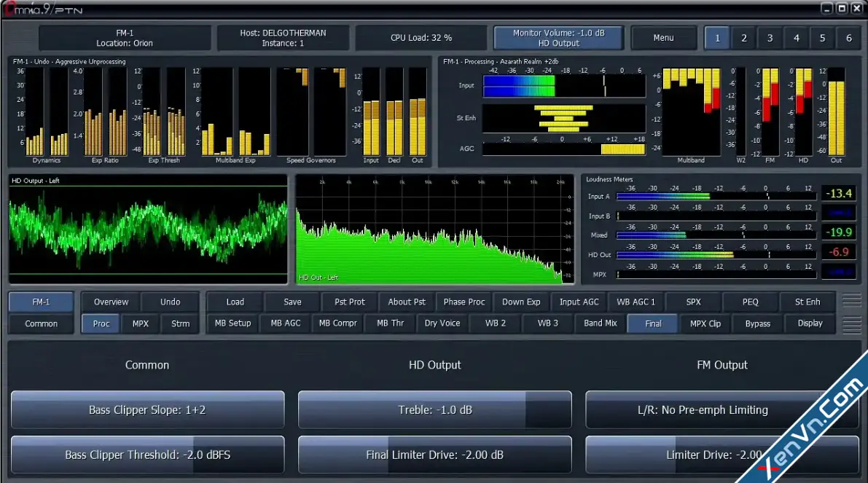The height and width of the screenshot is (483, 868).
Task: Open the WB AGC 1 tab
Action: (636, 302)
